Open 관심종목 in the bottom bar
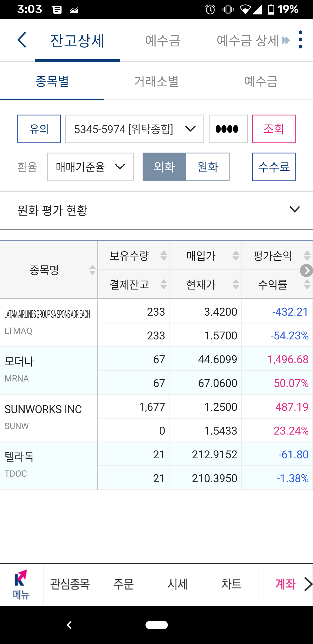 (70, 584)
